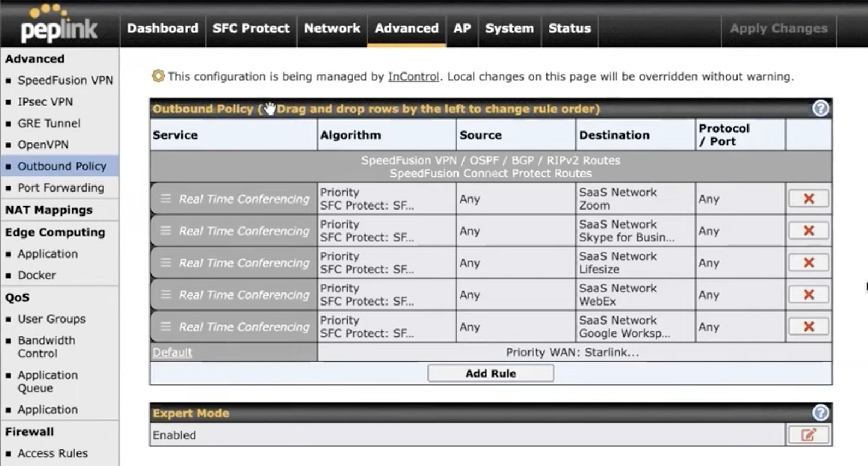Delete the Zoom outbound rule
The image size is (868, 466).
[x=808, y=199]
